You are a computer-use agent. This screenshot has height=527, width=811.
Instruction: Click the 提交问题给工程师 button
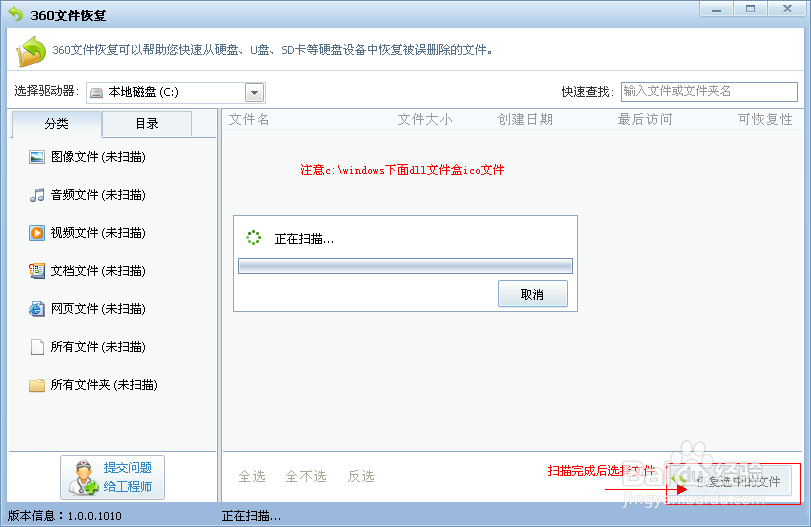112,477
